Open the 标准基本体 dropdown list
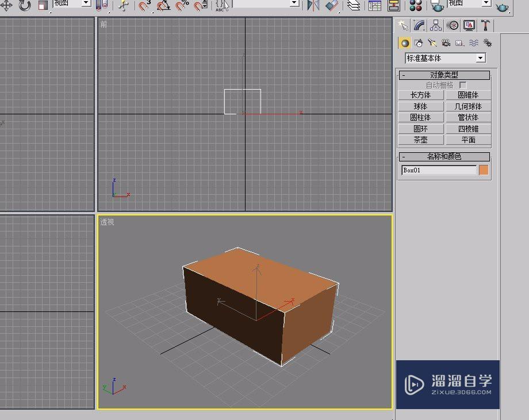The width and height of the screenshot is (529, 420). [x=480, y=58]
